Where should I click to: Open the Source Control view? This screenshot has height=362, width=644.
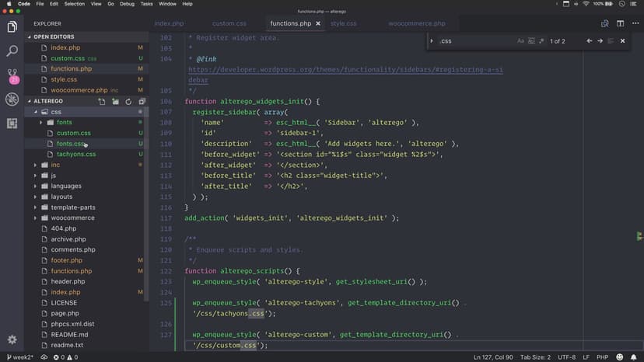(12, 75)
